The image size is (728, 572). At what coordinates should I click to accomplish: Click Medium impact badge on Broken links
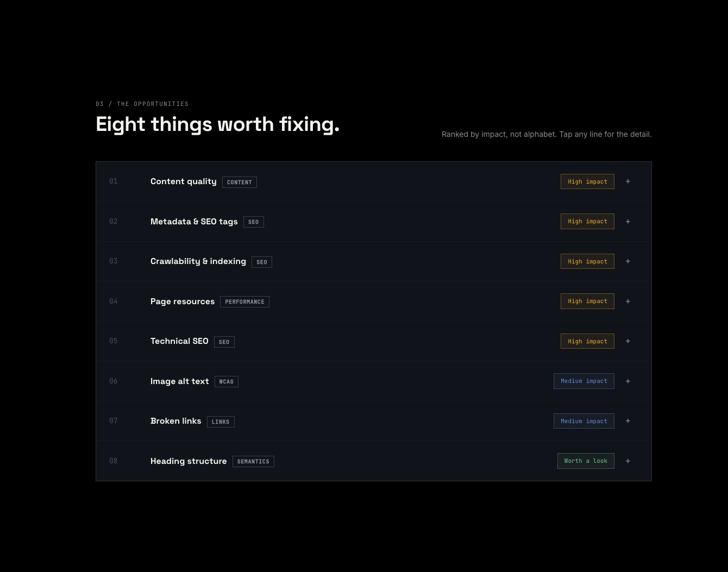pyautogui.click(x=584, y=421)
